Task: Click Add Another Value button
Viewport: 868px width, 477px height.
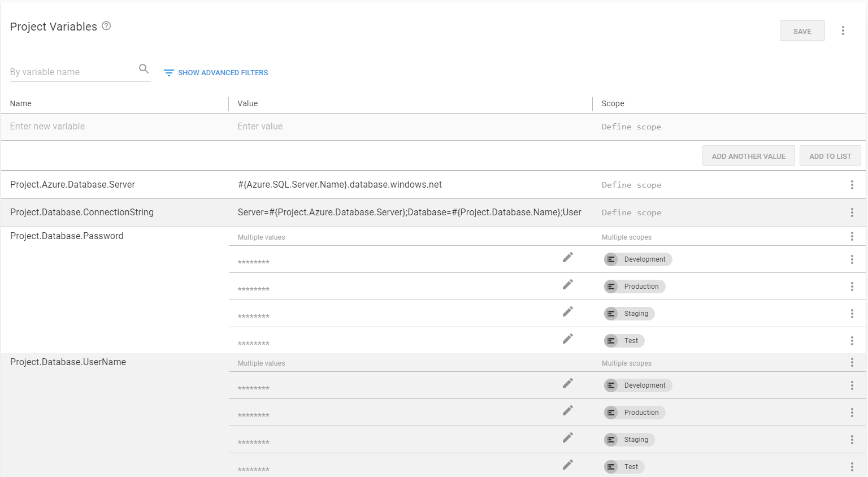Action: coord(748,156)
